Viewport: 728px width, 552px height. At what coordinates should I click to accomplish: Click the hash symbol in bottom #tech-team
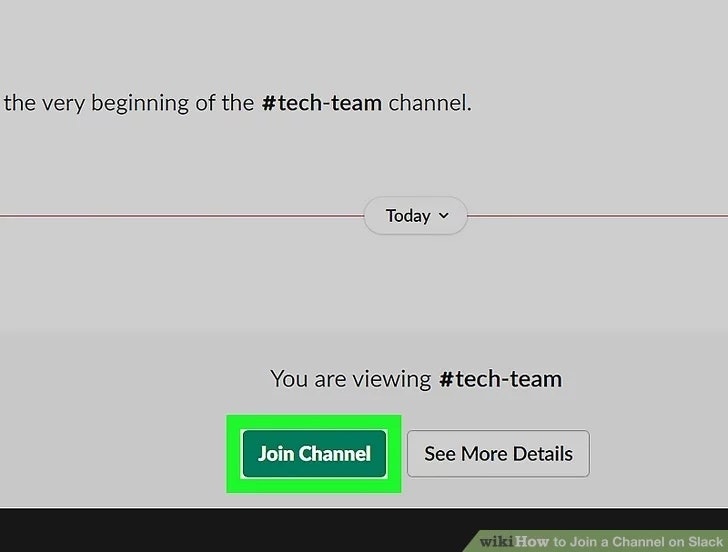point(446,379)
